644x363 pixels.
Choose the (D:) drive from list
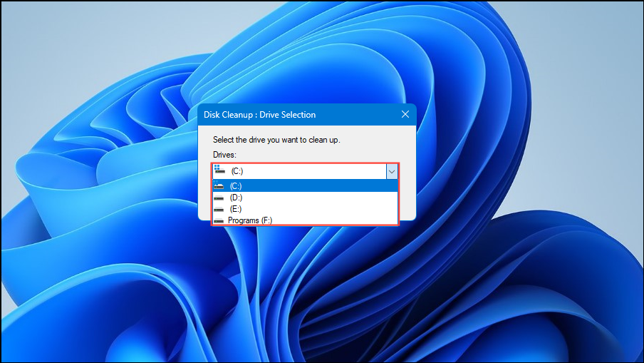(305, 198)
